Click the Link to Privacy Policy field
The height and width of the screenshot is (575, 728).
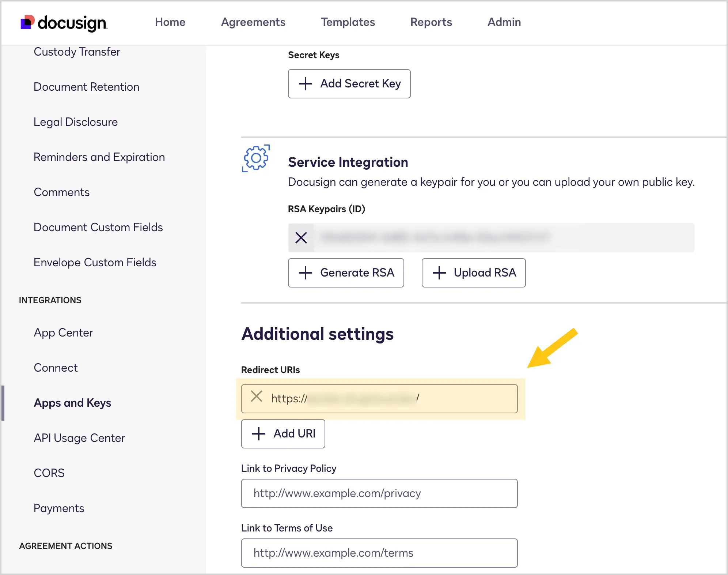379,493
